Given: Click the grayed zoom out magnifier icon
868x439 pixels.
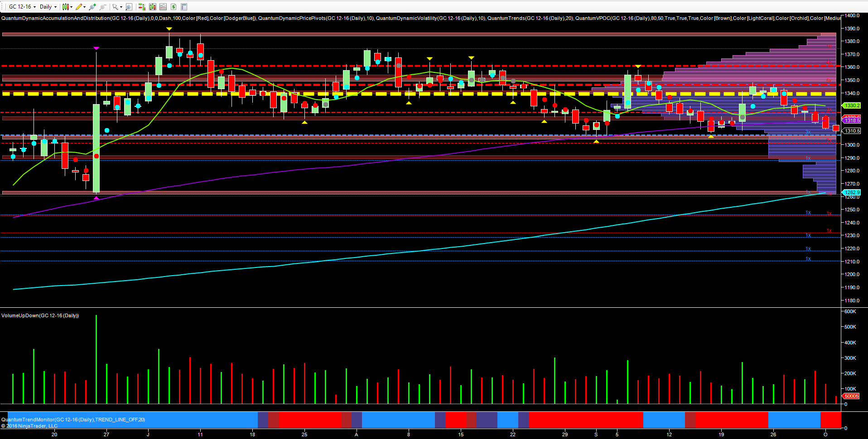Looking at the screenshot, I should [x=102, y=7].
